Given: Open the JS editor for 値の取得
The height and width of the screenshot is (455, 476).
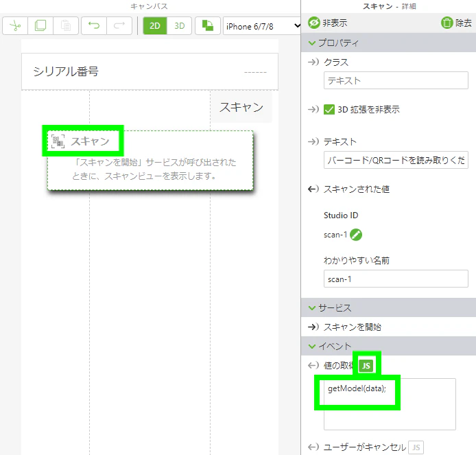Looking at the screenshot, I should pos(366,366).
